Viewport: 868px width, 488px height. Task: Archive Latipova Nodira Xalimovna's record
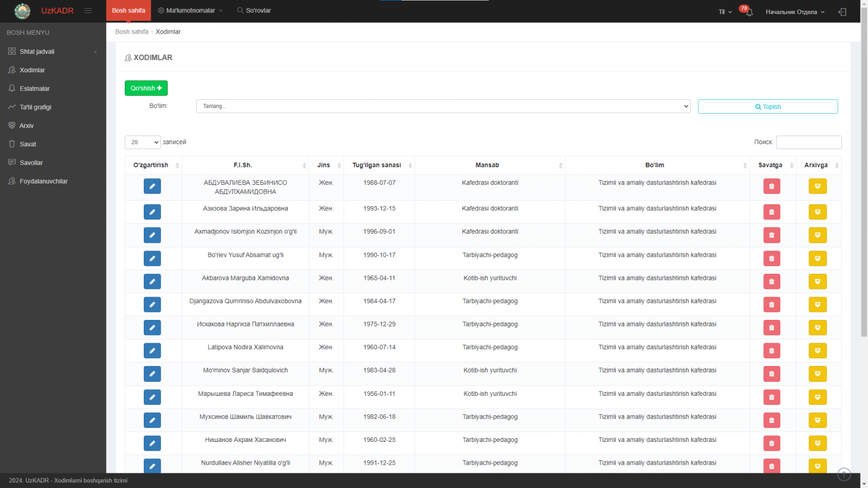[x=817, y=351]
